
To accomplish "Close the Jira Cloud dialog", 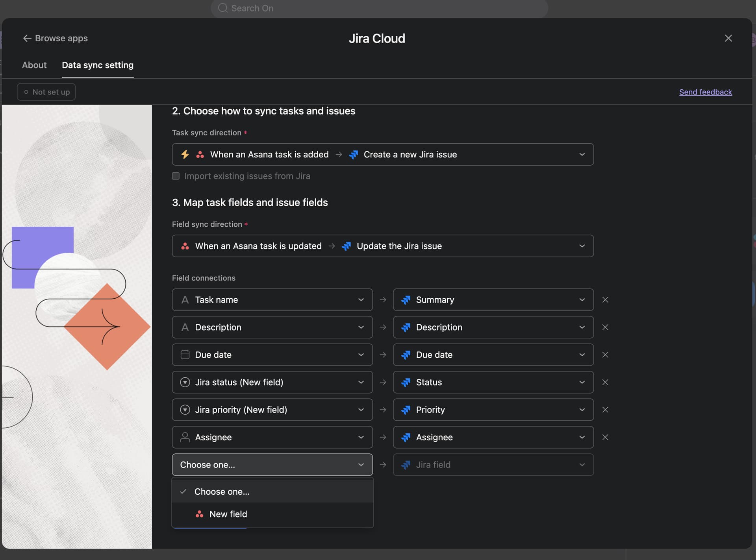I will tap(728, 38).
